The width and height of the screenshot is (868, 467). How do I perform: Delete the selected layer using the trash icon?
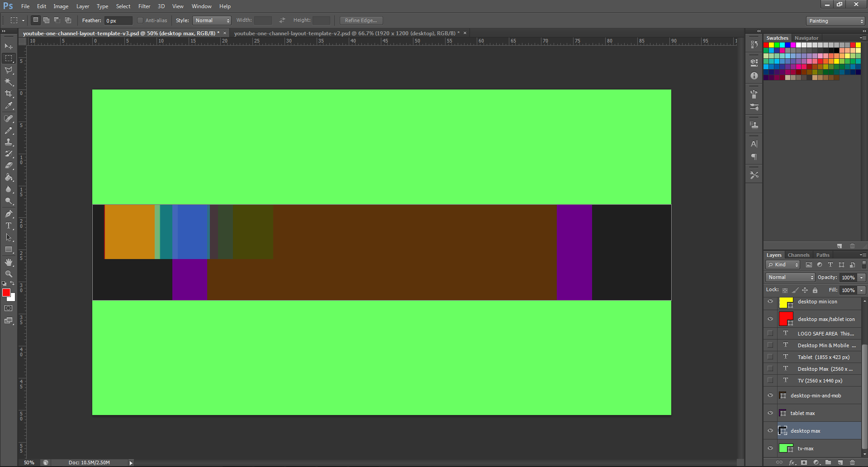[853, 462]
